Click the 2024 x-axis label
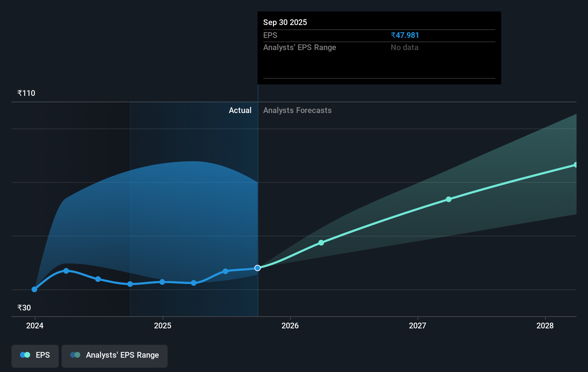Image resolution: width=588 pixels, height=372 pixels. (35, 326)
